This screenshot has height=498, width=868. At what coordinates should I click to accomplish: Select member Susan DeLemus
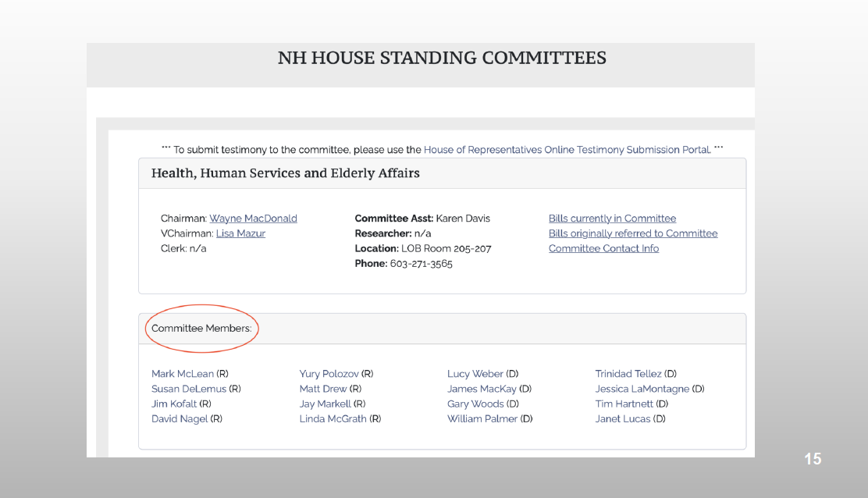click(189, 389)
